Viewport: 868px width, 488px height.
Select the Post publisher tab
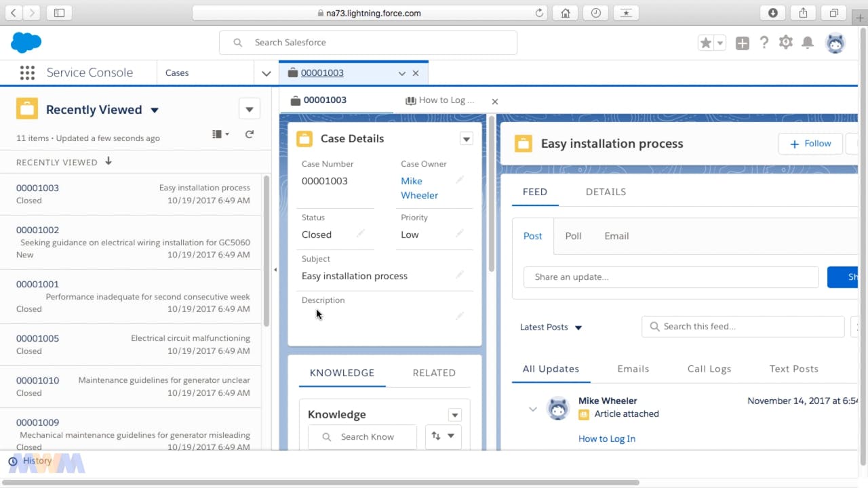[x=533, y=236]
